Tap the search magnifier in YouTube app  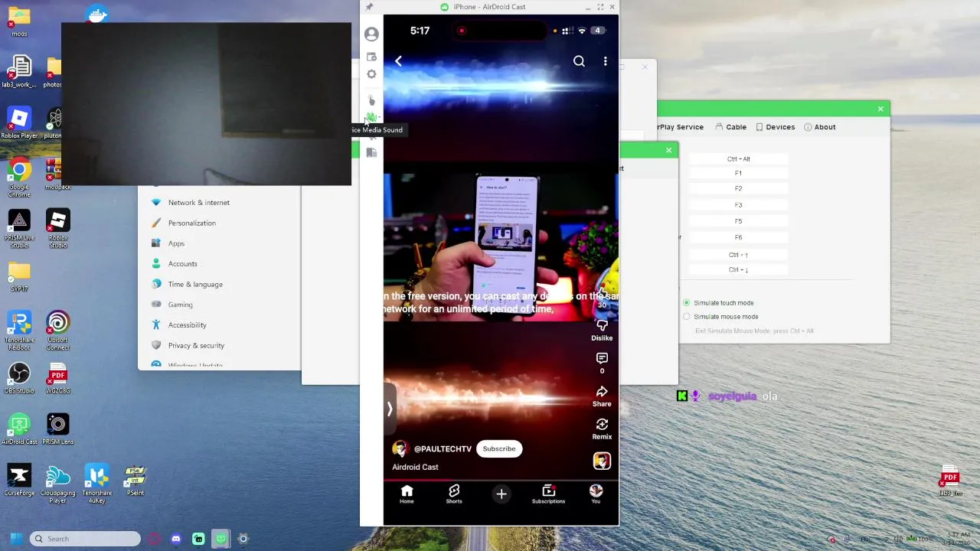[x=579, y=61]
